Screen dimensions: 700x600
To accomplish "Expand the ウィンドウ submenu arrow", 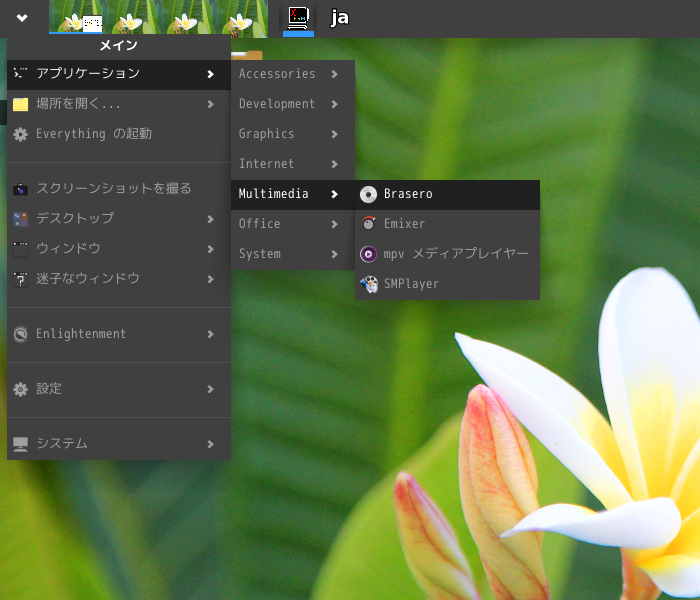I will pos(210,249).
